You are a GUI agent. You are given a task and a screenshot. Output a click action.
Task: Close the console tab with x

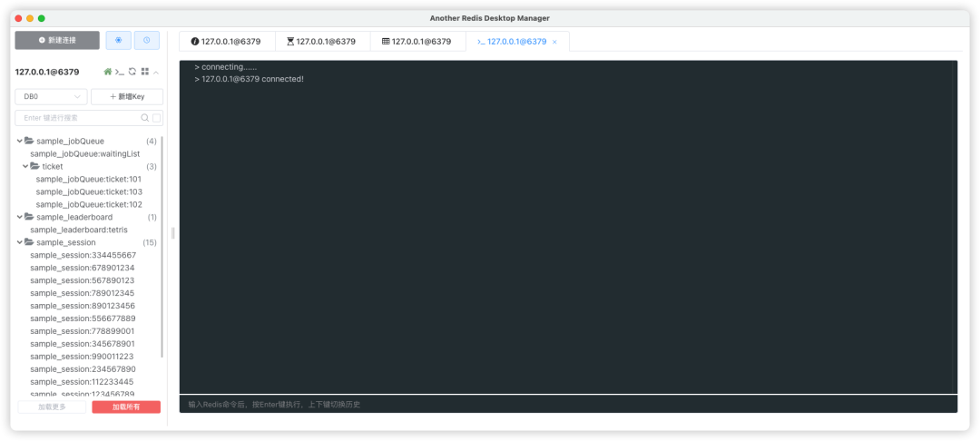(x=555, y=42)
